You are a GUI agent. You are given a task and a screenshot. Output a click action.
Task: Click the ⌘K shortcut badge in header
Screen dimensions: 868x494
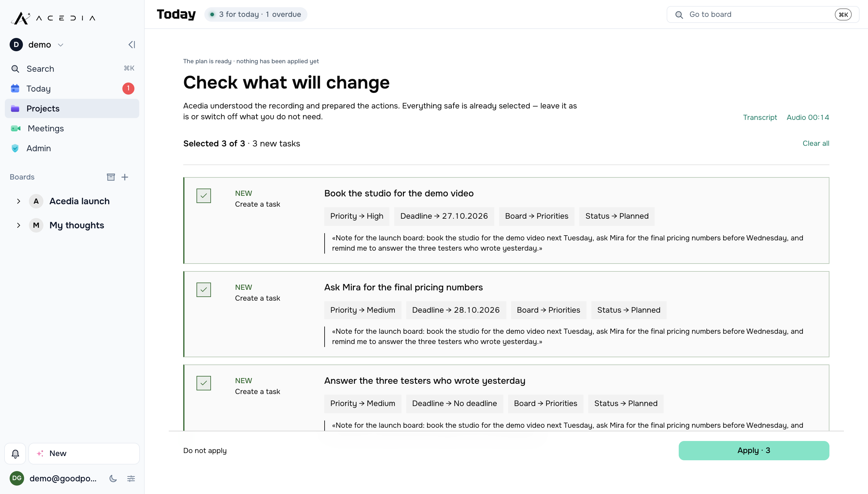[x=843, y=14]
